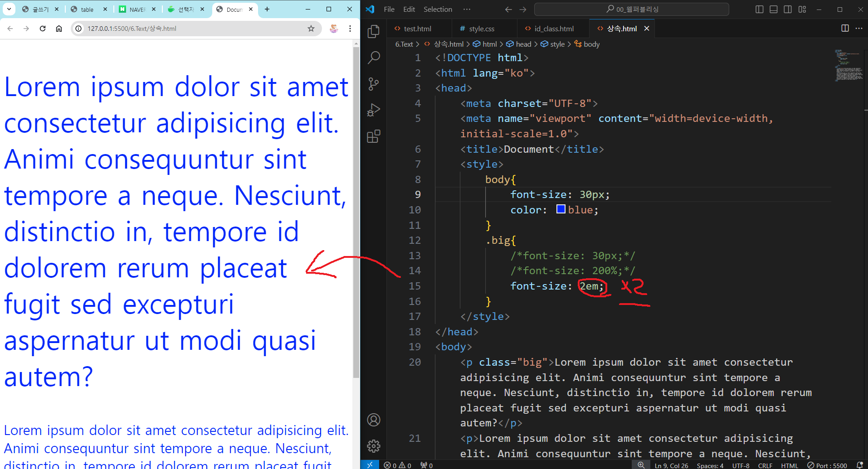Image resolution: width=868 pixels, height=469 pixels.
Task: Open the Edit menu in VS Code
Action: tap(409, 9)
